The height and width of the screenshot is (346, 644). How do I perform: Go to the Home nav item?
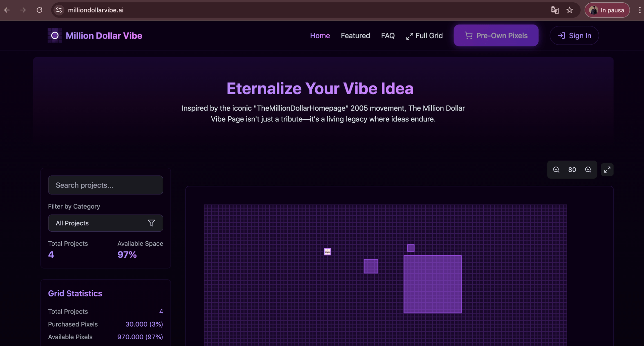(x=320, y=36)
